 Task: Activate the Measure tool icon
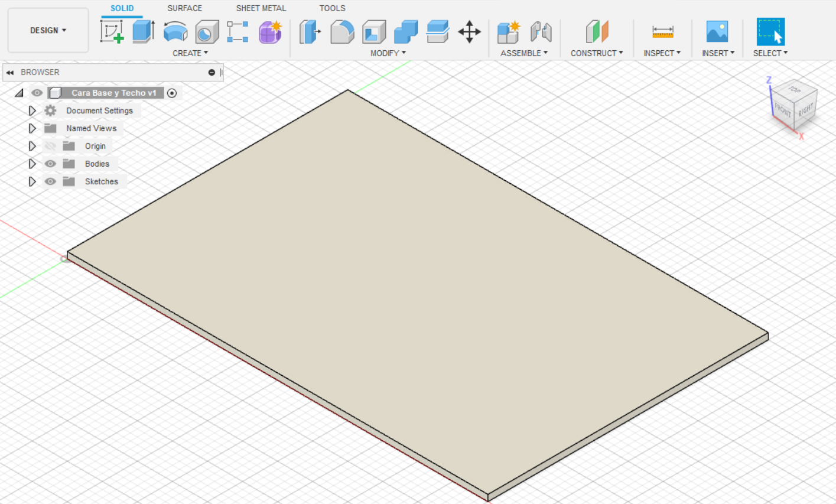tap(662, 32)
